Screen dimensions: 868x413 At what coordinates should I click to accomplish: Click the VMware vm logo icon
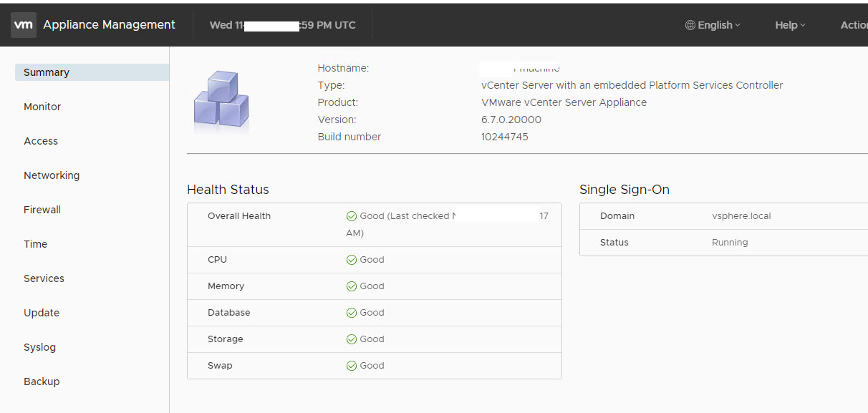(x=24, y=25)
